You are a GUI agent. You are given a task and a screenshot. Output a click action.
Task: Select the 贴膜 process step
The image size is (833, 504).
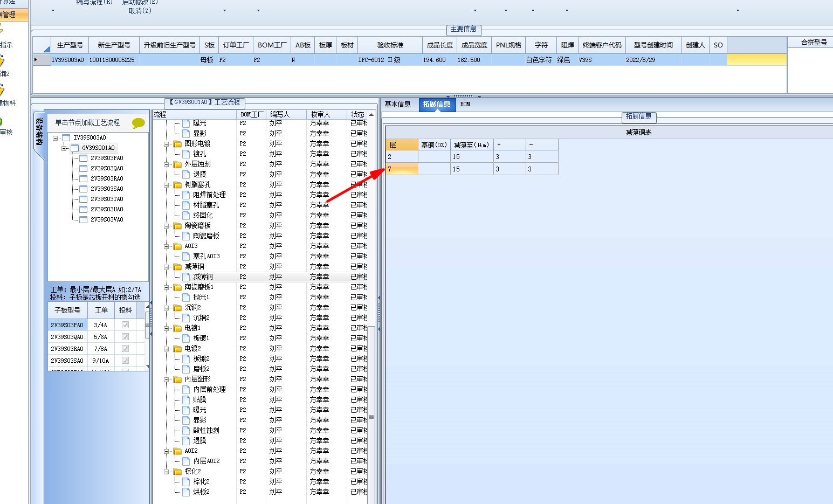(199, 400)
